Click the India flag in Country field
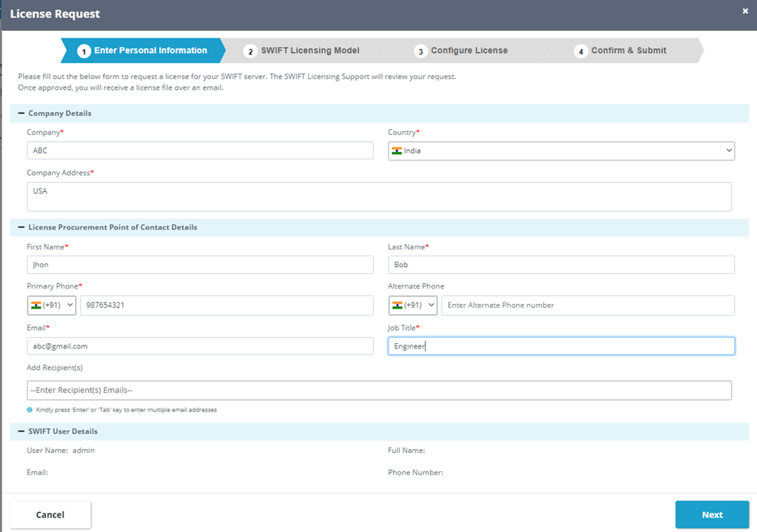 click(x=397, y=150)
